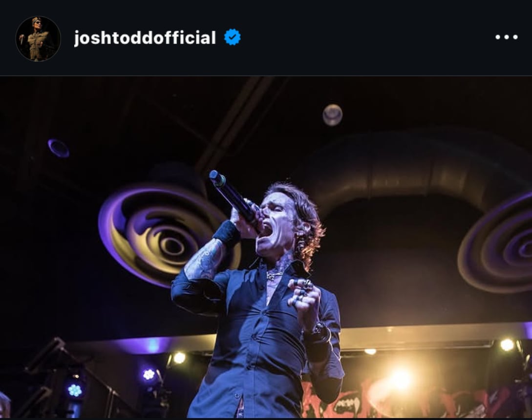Click the round ceiling light near the top

[332, 115]
